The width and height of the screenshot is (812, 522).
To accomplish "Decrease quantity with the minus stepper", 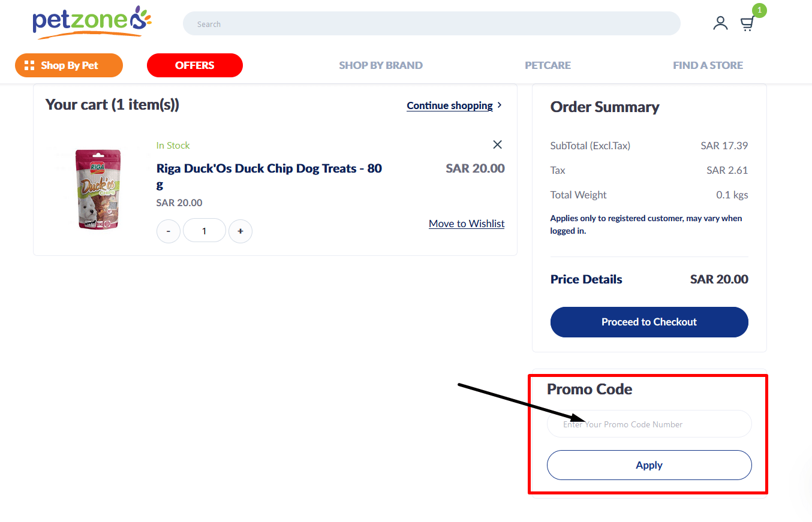I will [x=168, y=231].
